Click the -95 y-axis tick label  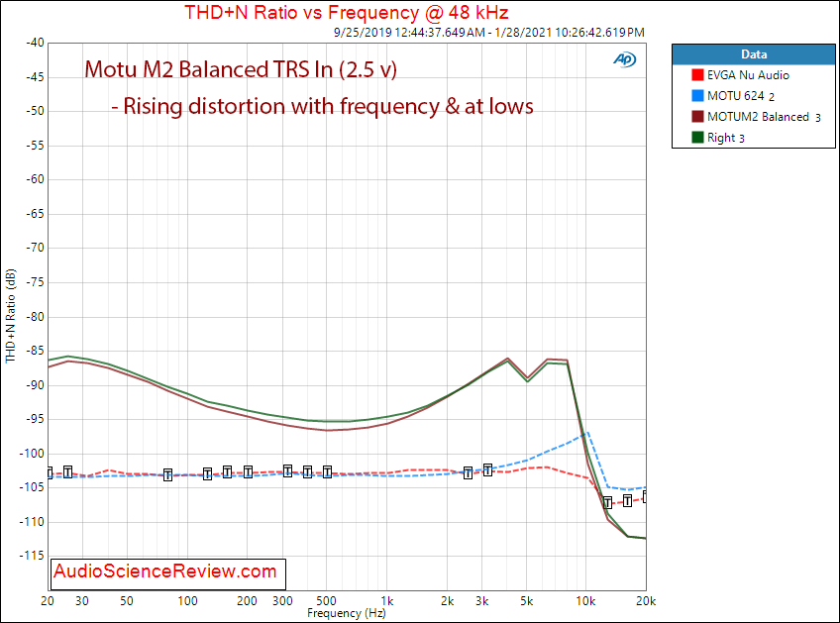point(36,419)
